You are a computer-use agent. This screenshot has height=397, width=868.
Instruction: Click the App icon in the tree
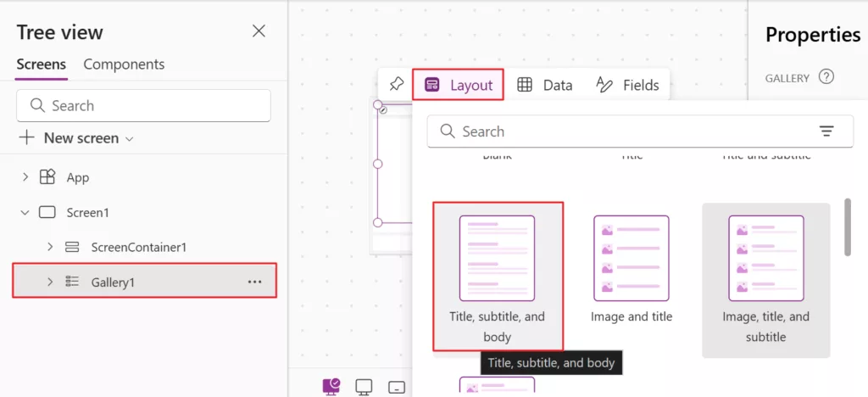pos(47,177)
